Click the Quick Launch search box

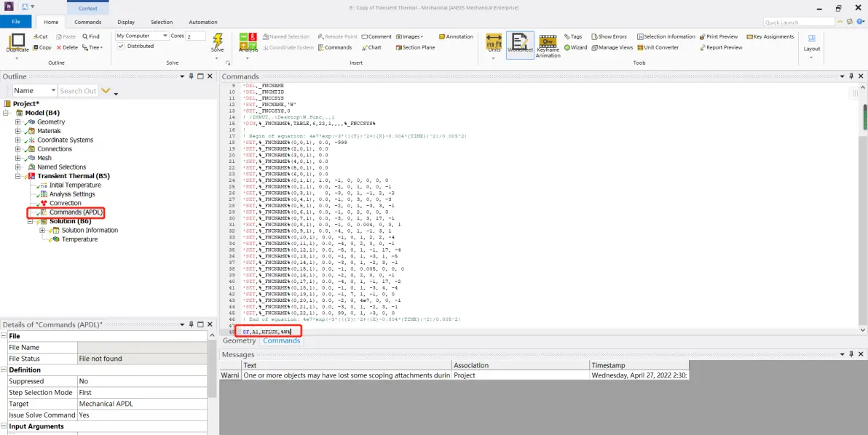click(799, 22)
